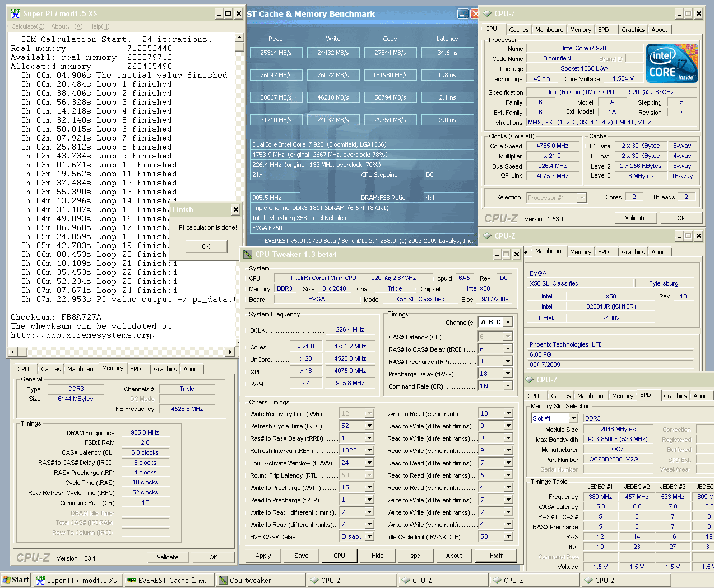The image size is (714, 588).
Task: Click the NB Frequency 4528.8 MHz value
Action: (x=187, y=409)
